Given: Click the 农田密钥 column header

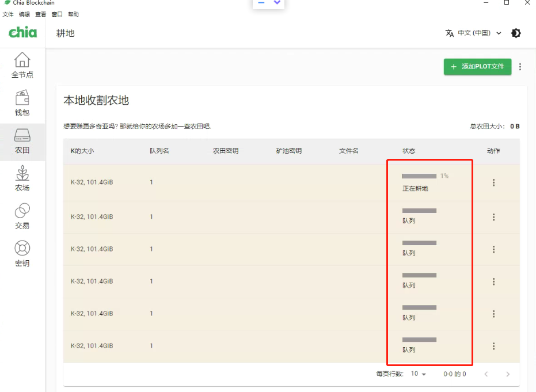Looking at the screenshot, I should click(226, 151).
